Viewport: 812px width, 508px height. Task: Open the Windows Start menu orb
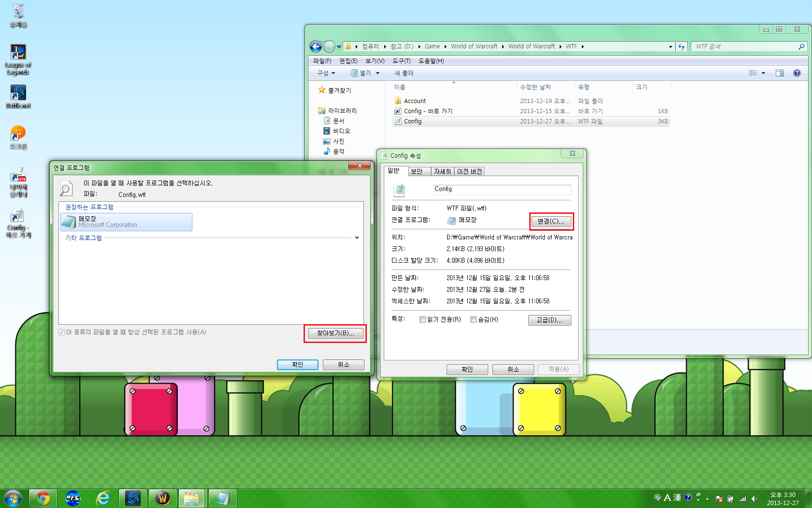(x=13, y=498)
